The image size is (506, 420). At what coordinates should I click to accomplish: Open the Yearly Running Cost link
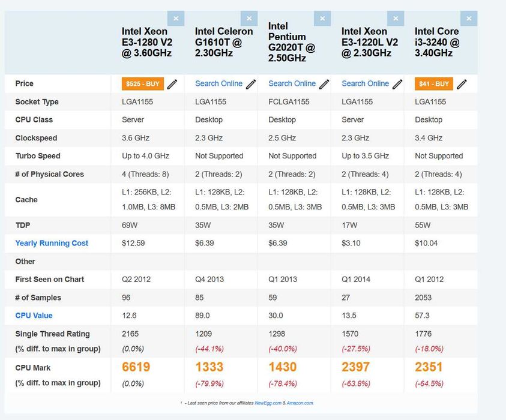click(x=52, y=243)
